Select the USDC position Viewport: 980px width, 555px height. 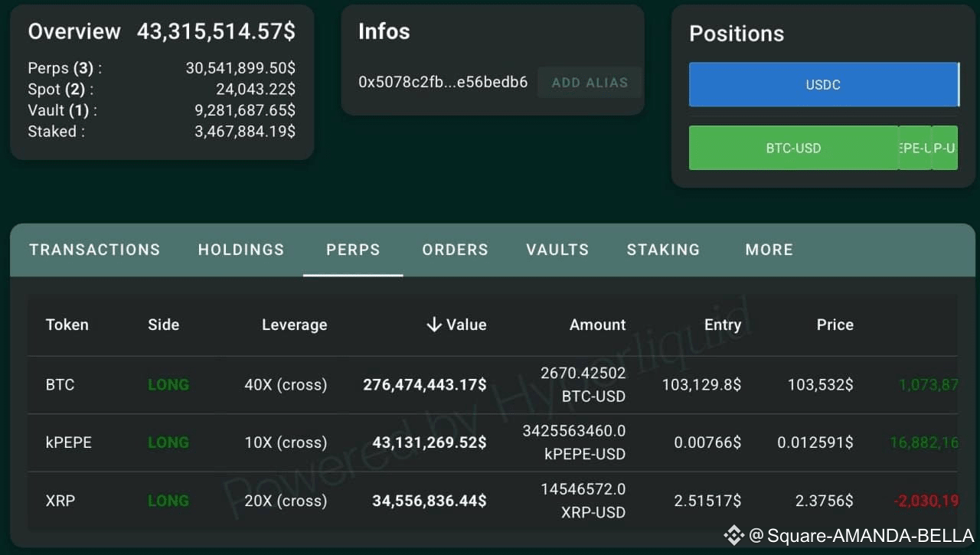tap(823, 85)
